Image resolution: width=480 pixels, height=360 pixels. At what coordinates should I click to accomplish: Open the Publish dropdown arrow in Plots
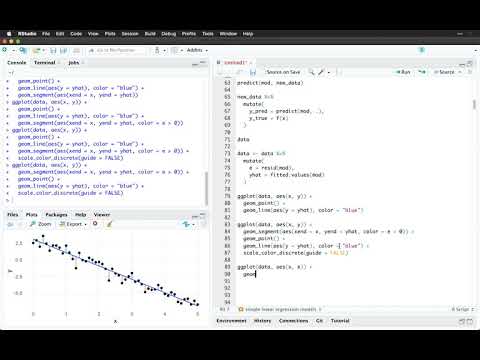[193, 225]
